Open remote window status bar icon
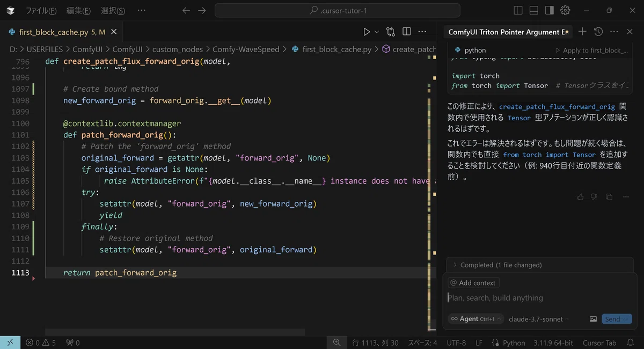 pos(10,343)
